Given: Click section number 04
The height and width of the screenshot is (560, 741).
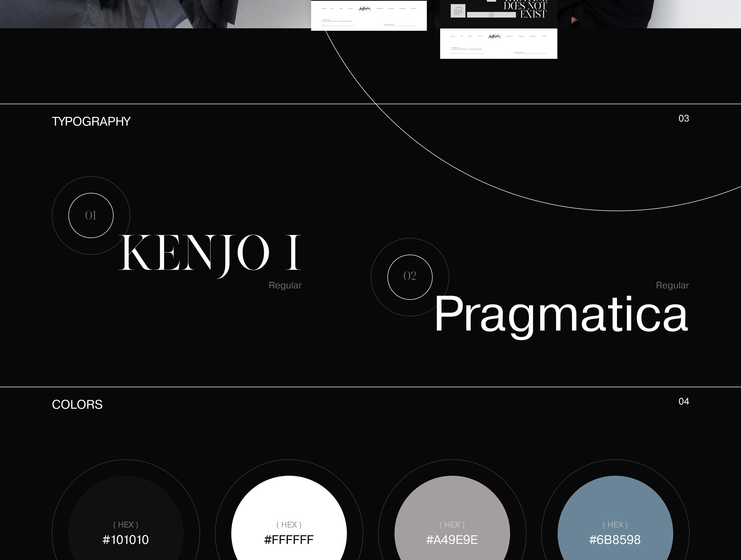Looking at the screenshot, I should 683,401.
